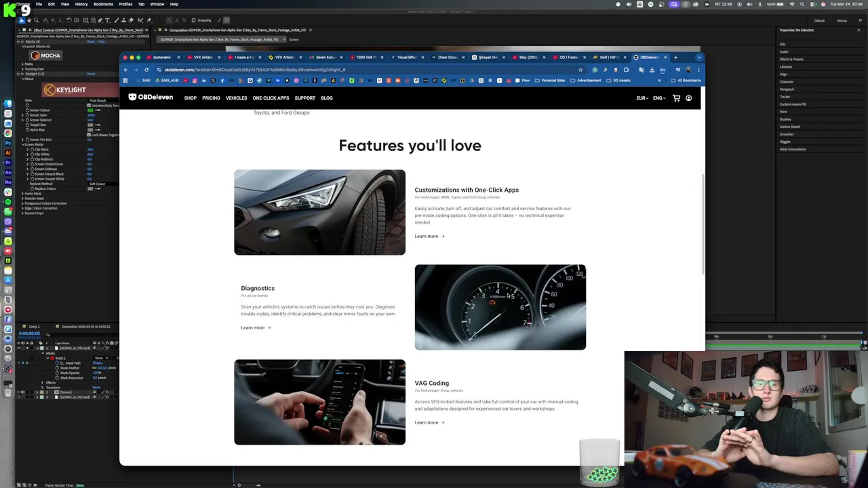Open Chrome downloads icon

pos(652,70)
